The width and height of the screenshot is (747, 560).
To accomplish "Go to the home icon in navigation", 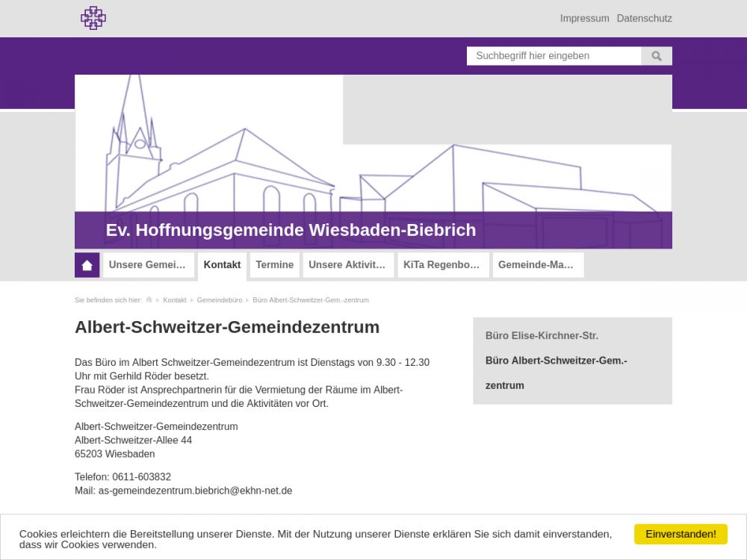I will pyautogui.click(x=87, y=265).
